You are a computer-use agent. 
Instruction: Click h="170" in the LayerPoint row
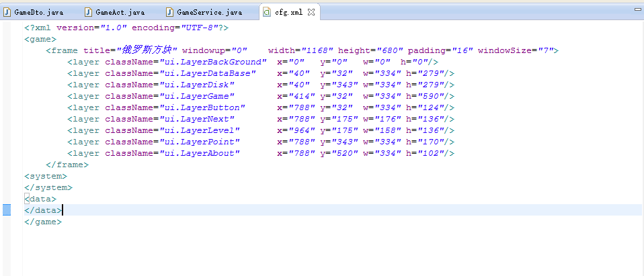(x=425, y=142)
